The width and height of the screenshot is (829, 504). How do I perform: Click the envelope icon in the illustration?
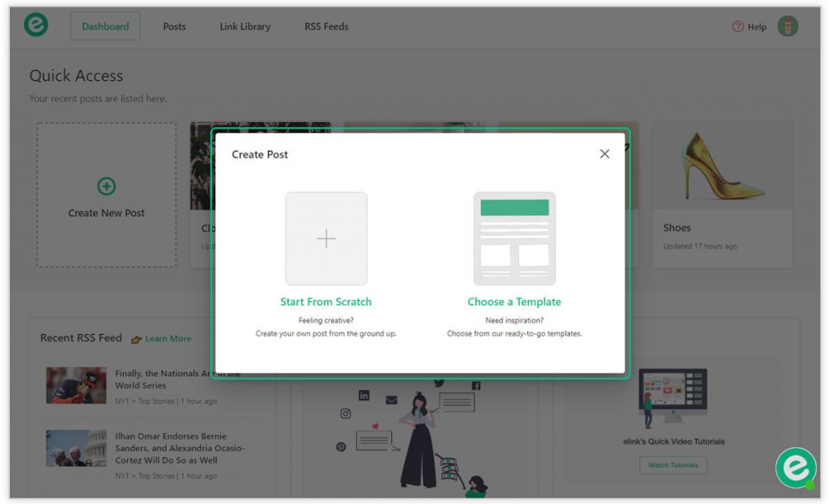click(x=392, y=400)
